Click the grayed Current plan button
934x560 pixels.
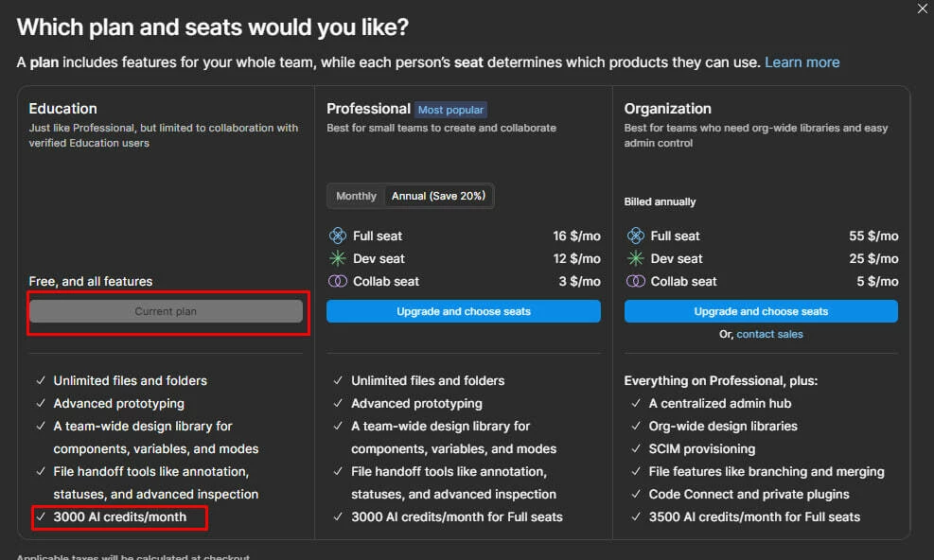[x=166, y=311]
